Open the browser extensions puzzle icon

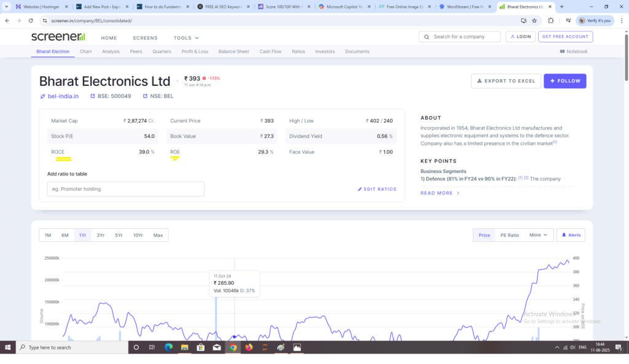coord(551,20)
